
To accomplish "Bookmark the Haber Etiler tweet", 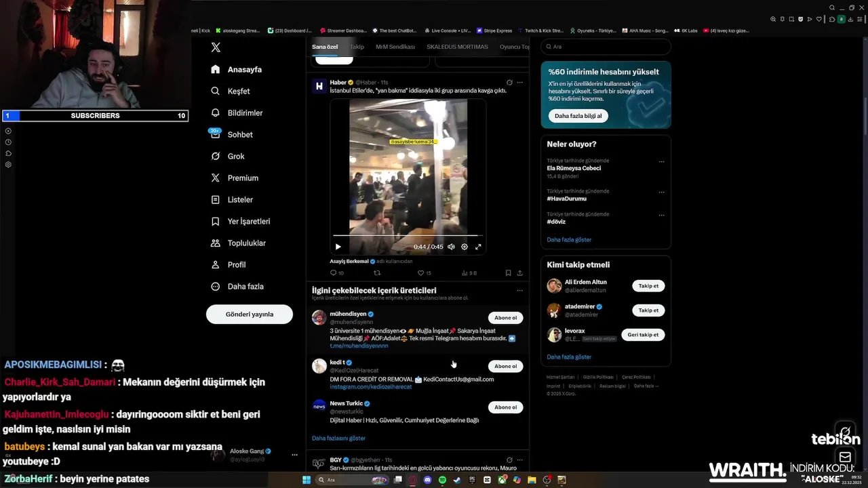I will click(508, 273).
